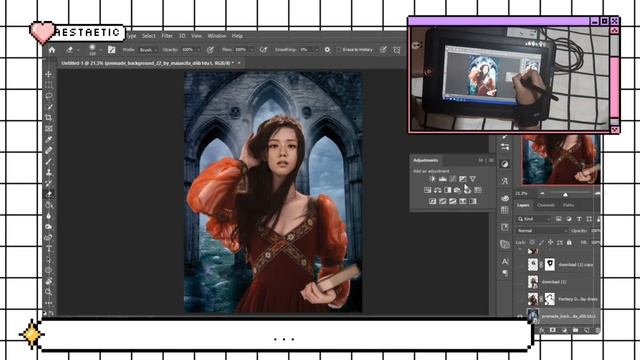Add a Color Balance adjustment

(x=438, y=190)
